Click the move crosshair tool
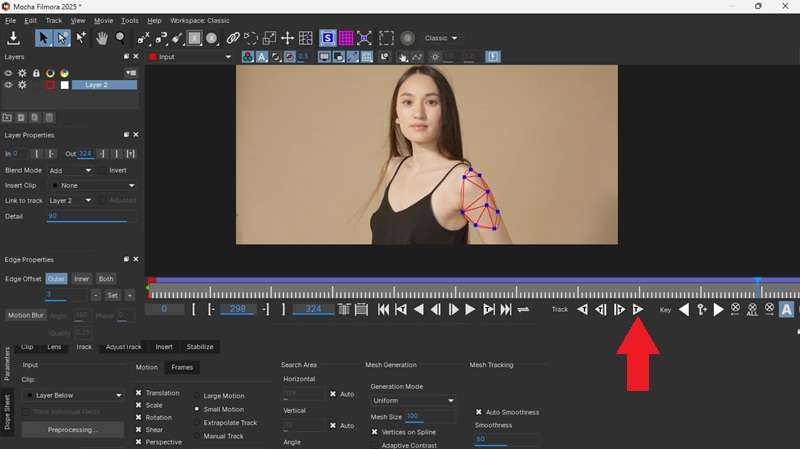Screen dimensions: 800x449 pos(287,38)
